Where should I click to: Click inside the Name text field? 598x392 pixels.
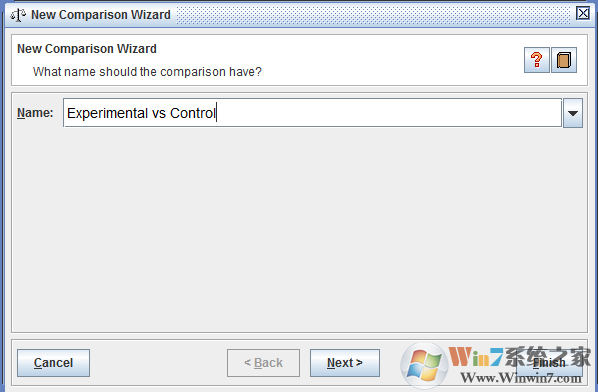pyautogui.click(x=312, y=113)
